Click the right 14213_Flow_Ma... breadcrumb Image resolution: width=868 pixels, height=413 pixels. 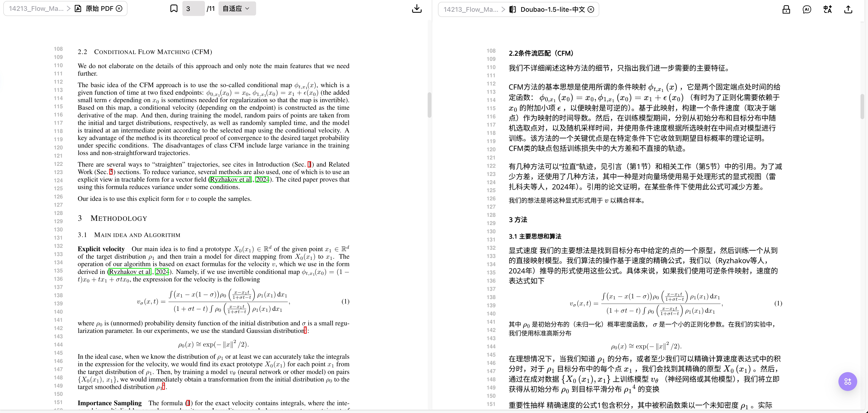[x=471, y=9]
